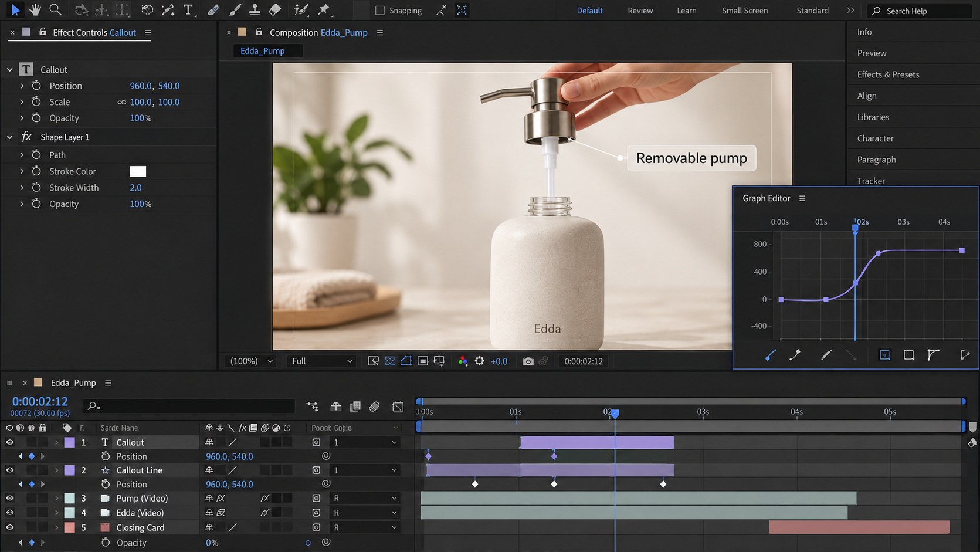This screenshot has height=552, width=980.
Task: Click the show channel color icon
Action: (x=463, y=361)
